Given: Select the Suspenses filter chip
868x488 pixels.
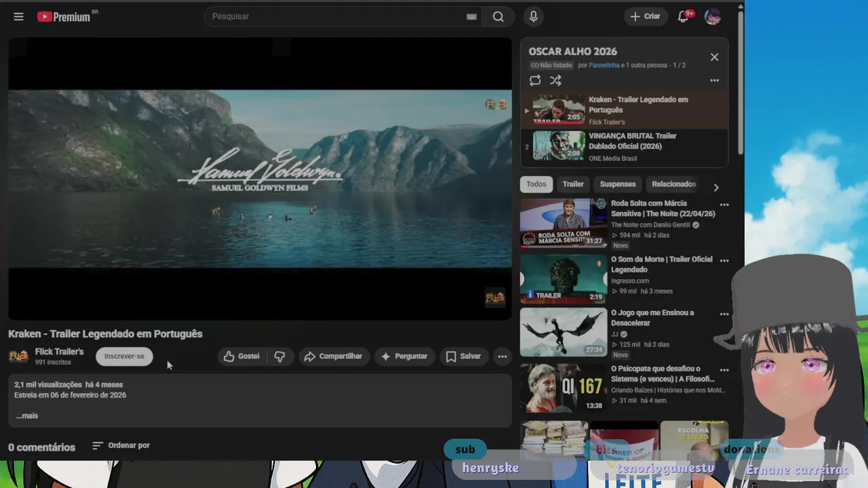Looking at the screenshot, I should click(x=618, y=184).
